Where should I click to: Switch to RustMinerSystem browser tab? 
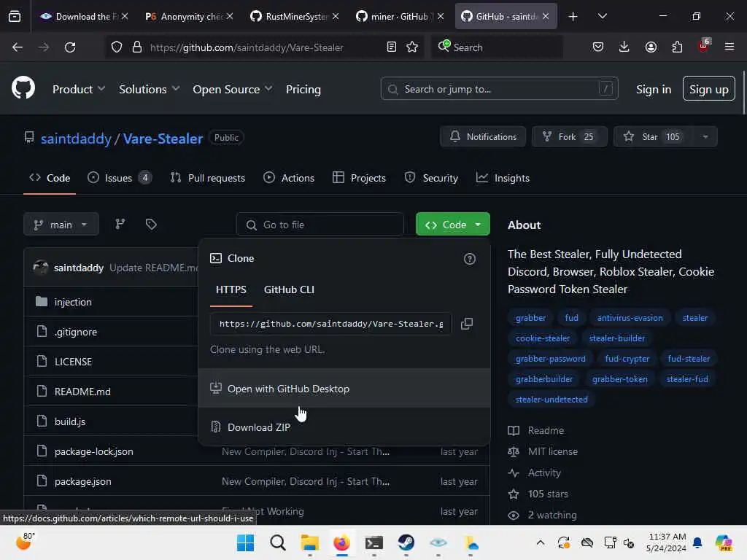295,16
